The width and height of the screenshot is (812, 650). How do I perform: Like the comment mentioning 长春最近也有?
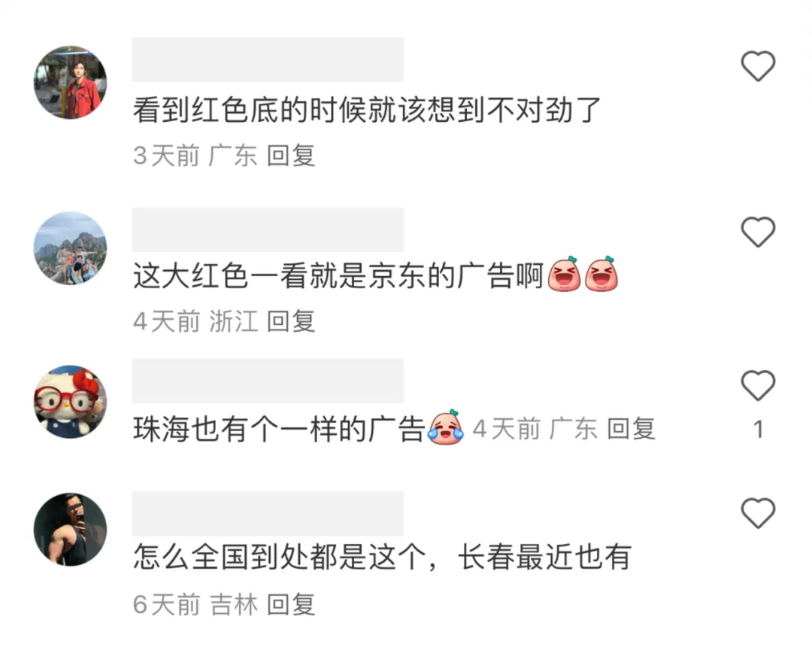click(758, 512)
